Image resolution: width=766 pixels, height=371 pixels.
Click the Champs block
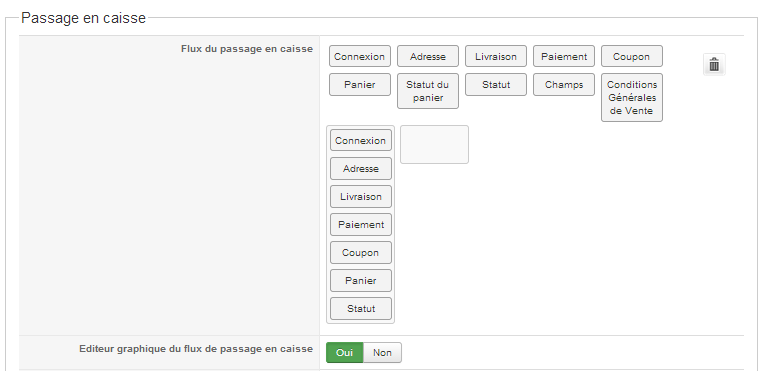(564, 85)
